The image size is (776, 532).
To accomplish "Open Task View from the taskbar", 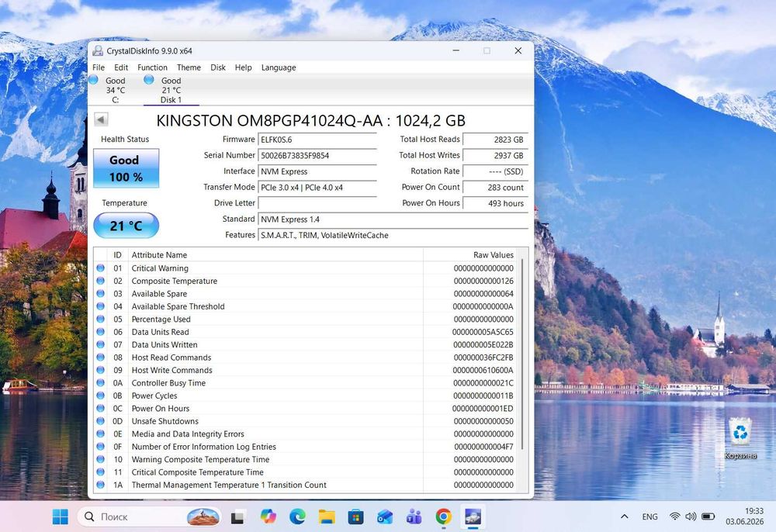I will point(238,517).
